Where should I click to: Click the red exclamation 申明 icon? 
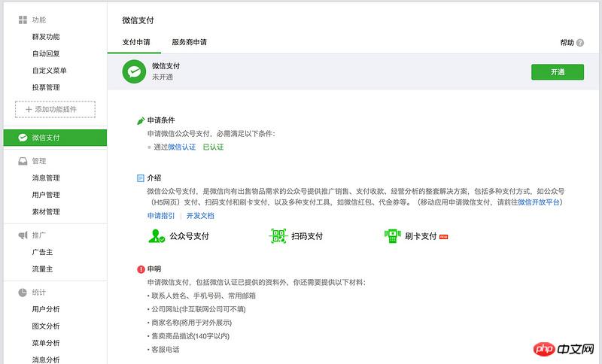coord(141,269)
